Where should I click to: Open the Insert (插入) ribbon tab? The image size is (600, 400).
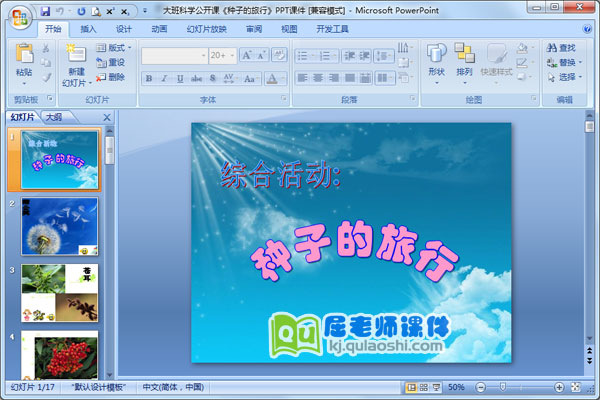pyautogui.click(x=88, y=29)
